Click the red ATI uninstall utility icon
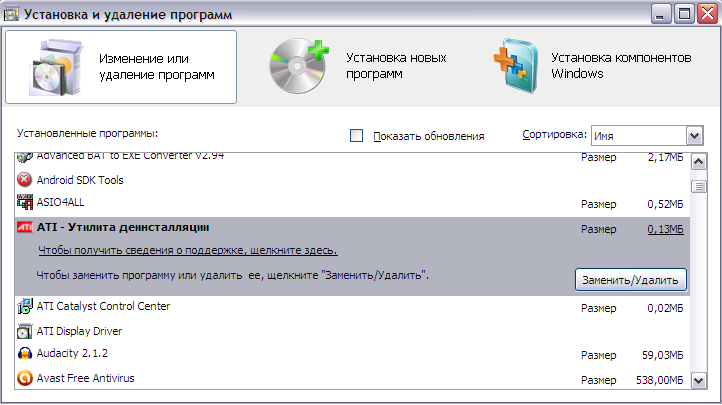Image resolution: width=722 pixels, height=405 pixels. coord(24,227)
